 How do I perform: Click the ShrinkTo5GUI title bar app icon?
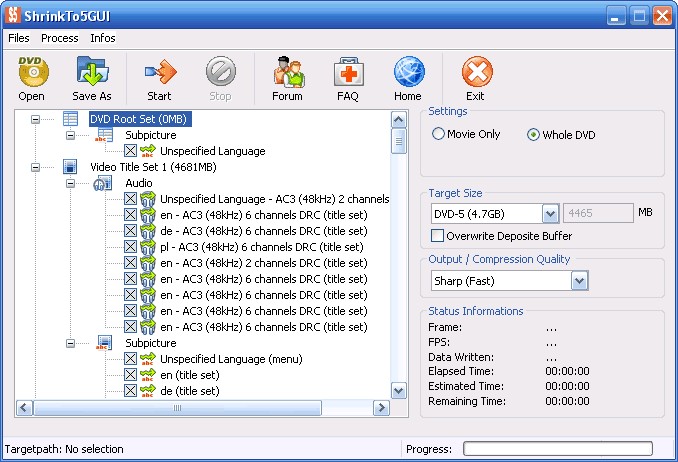[13, 15]
